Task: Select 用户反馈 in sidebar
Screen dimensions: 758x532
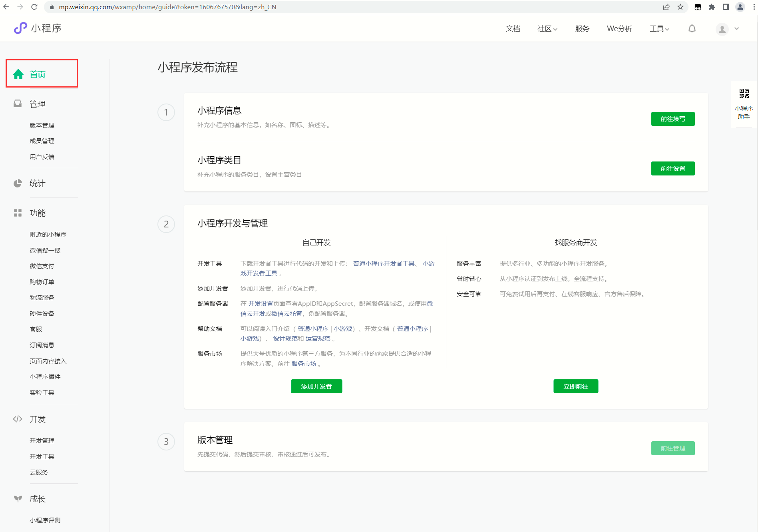Action: click(42, 157)
